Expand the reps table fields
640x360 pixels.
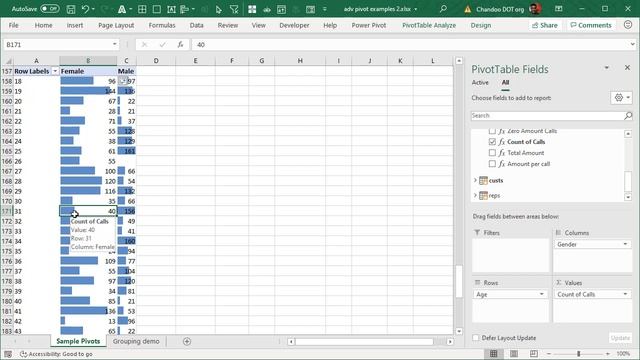[x=475, y=195]
